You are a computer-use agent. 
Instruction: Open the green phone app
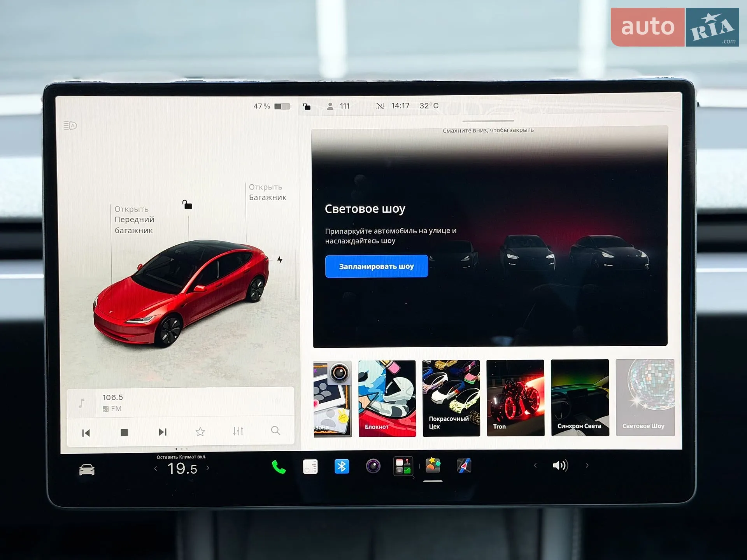pos(279,467)
